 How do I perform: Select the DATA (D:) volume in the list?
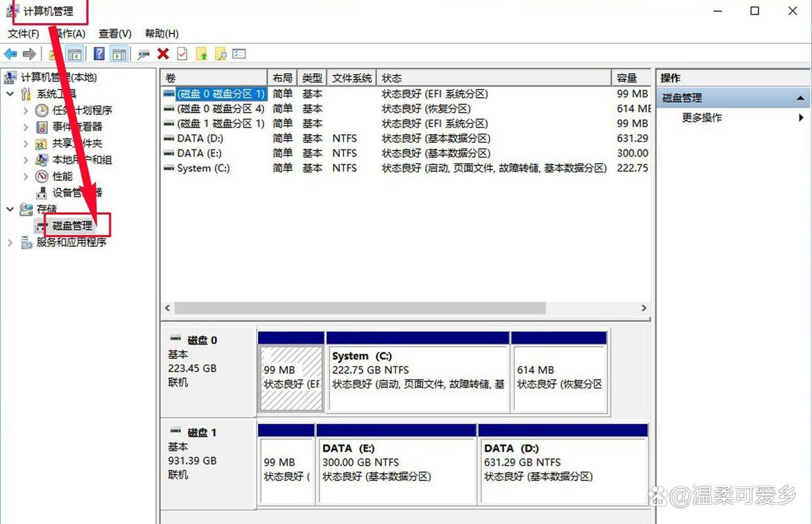coord(199,138)
